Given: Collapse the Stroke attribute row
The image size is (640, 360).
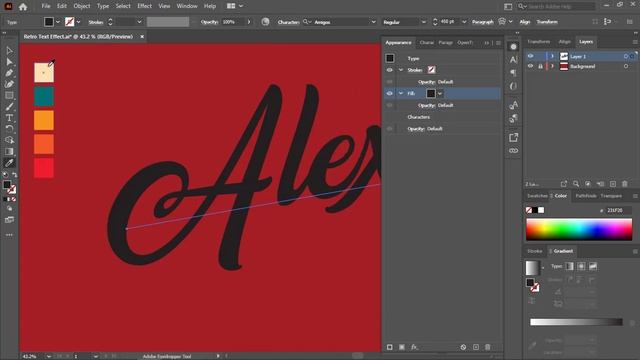Looking at the screenshot, I should click(401, 70).
